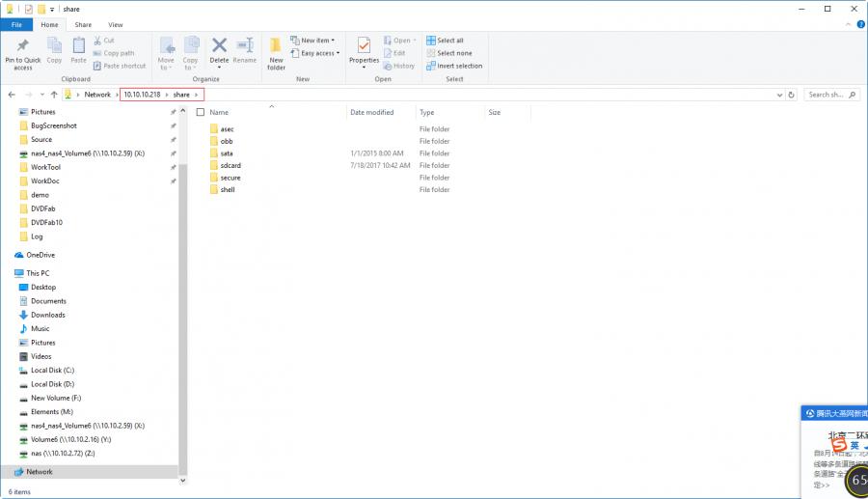Image resolution: width=868 pixels, height=499 pixels.
Task: Click Network in the address breadcrumb
Action: click(97, 95)
